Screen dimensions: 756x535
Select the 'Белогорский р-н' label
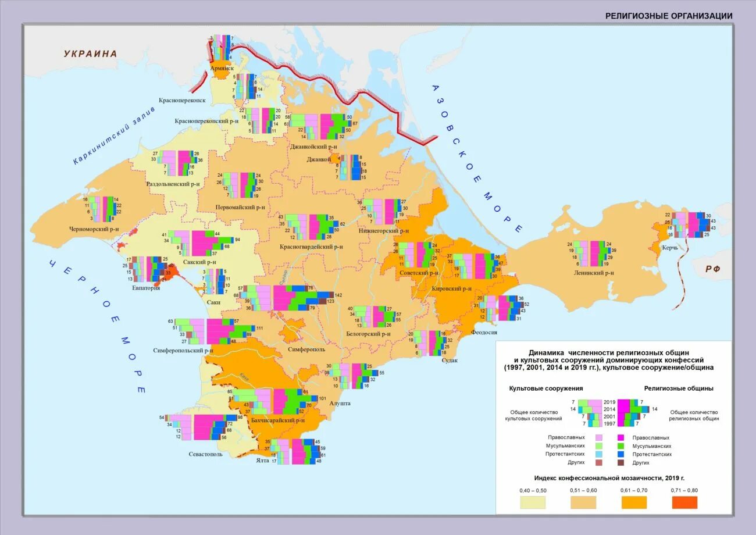(368, 334)
